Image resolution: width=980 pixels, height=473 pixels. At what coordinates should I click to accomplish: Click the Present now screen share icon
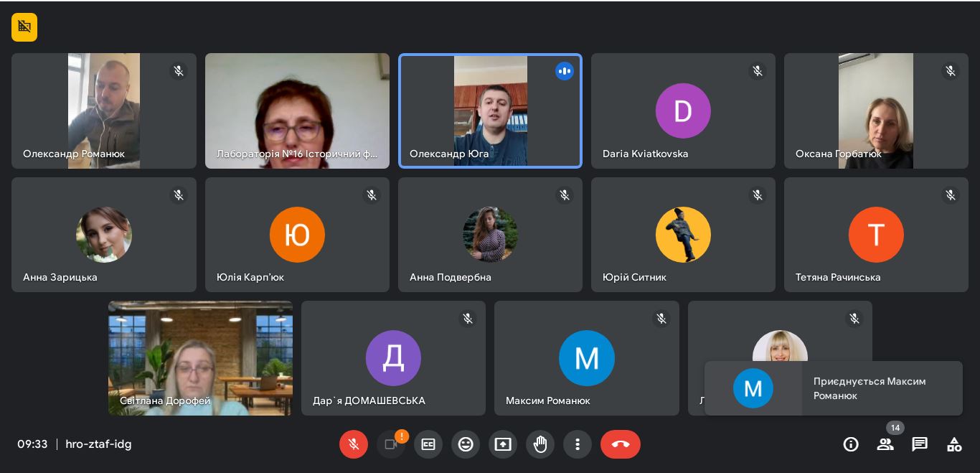[x=503, y=444]
